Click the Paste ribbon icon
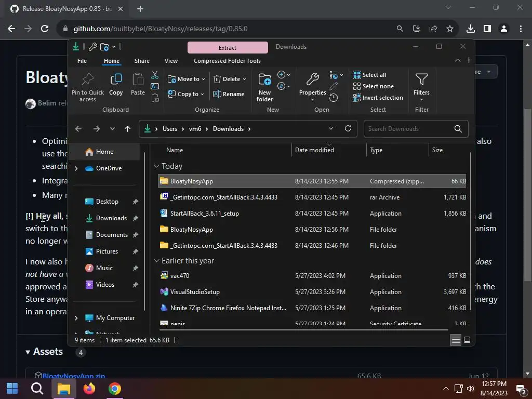The width and height of the screenshot is (532, 399). click(138, 79)
